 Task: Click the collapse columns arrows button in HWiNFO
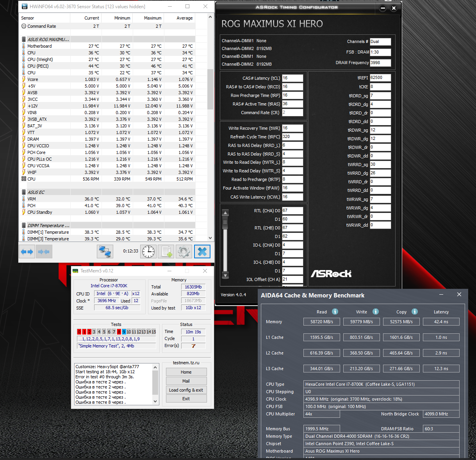[44, 252]
